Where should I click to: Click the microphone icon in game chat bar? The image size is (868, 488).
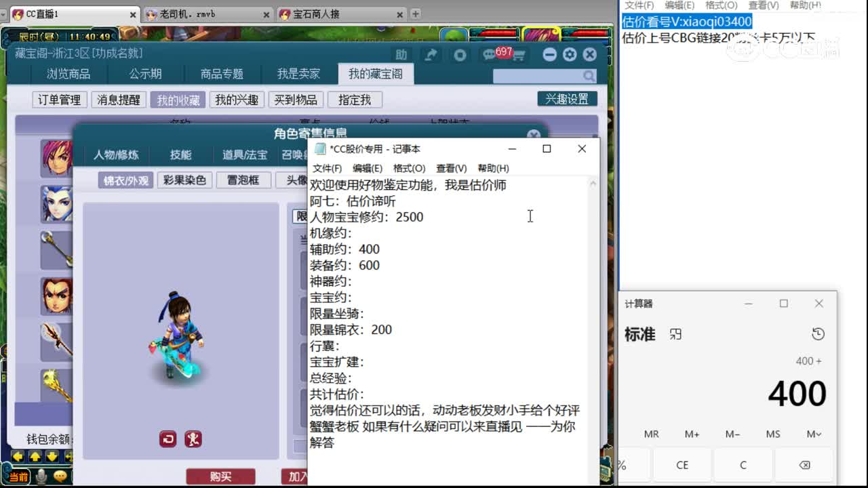41,476
